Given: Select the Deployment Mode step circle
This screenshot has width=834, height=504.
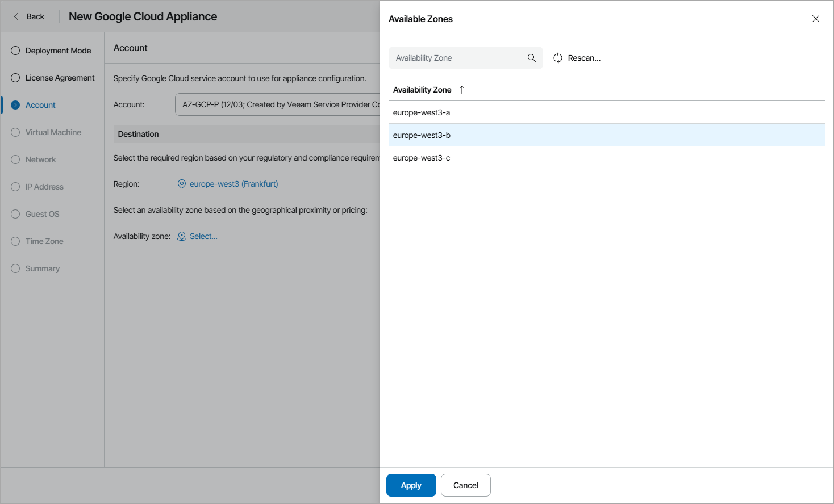Looking at the screenshot, I should coord(15,51).
